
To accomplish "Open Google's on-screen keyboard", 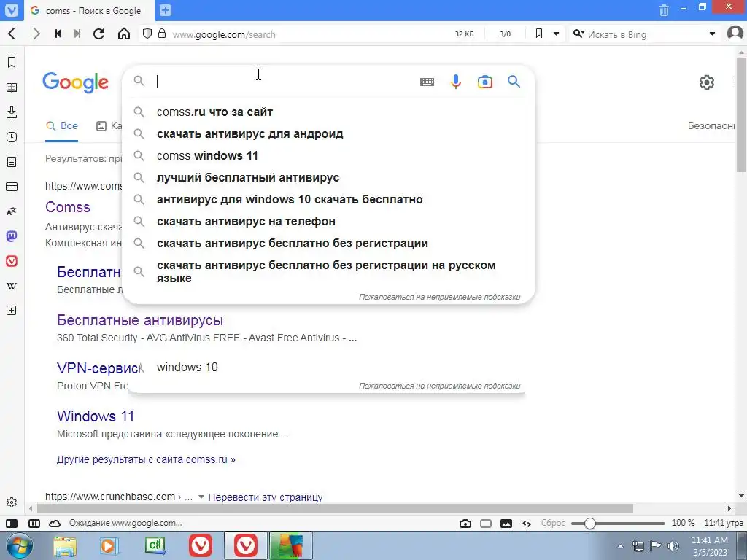I will point(427,82).
